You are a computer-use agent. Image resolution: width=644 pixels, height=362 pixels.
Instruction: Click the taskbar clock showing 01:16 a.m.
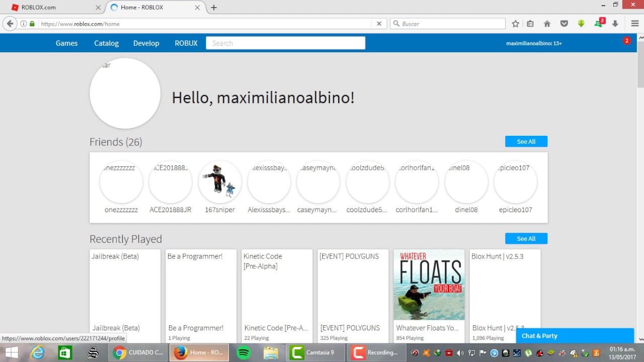(x=622, y=352)
